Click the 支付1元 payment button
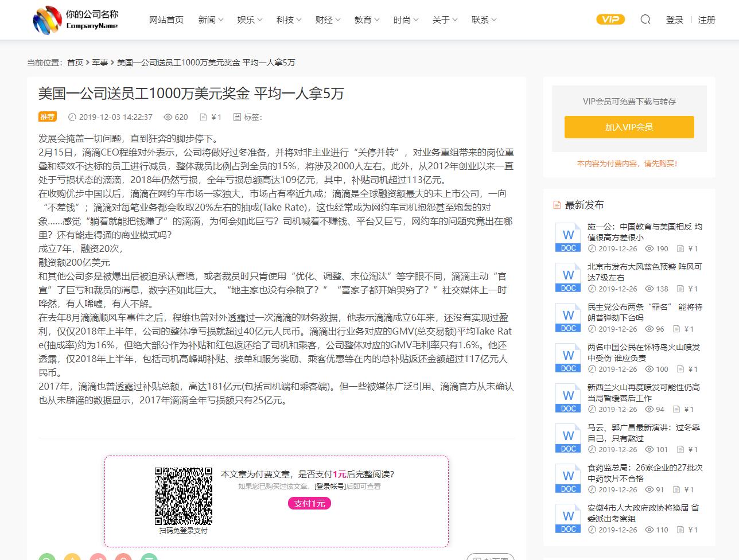739x560 pixels. point(309,503)
